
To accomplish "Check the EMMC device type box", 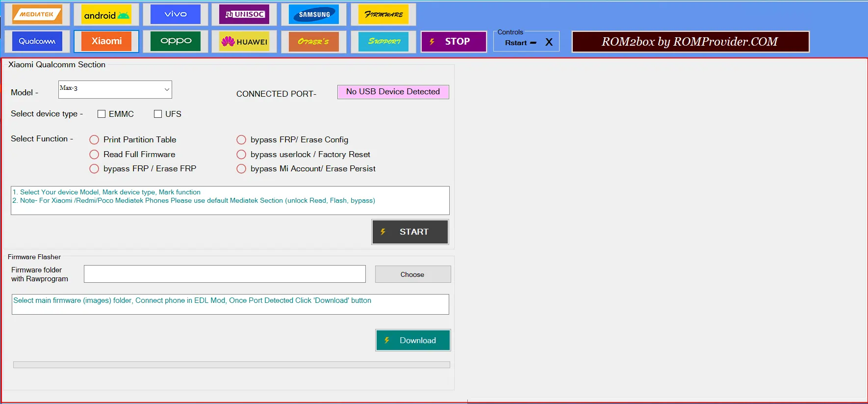I will pyautogui.click(x=102, y=114).
